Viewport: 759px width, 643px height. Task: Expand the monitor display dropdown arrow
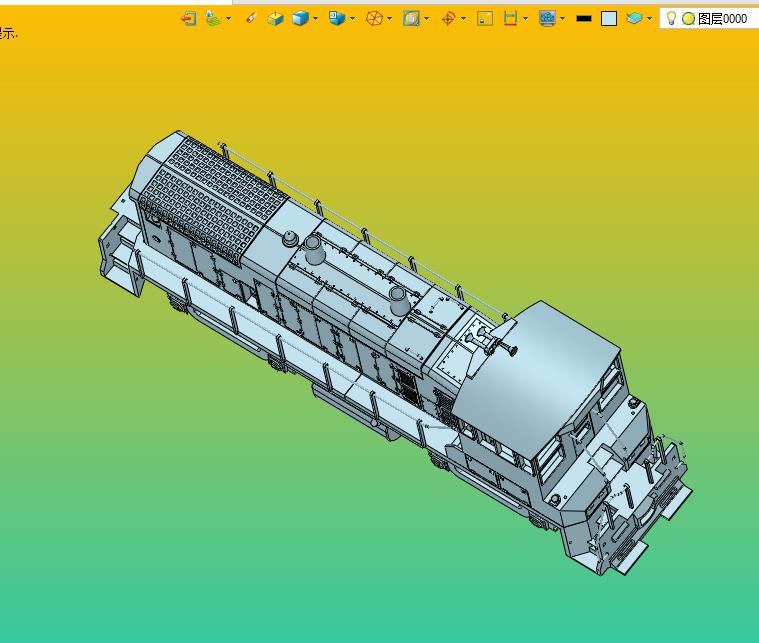(x=562, y=19)
